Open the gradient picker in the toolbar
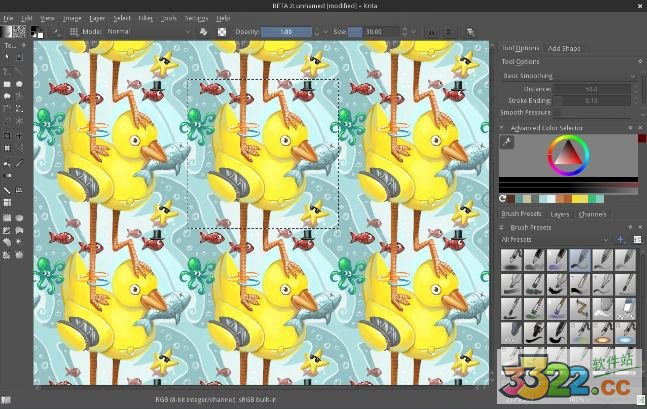Image resolution: width=647 pixels, height=409 pixels. coord(8,31)
